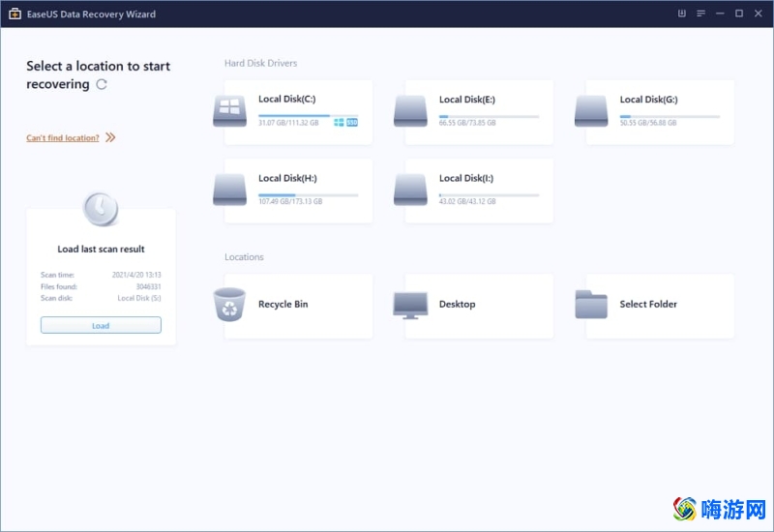
Task: Click the Local Disk(I:) label
Action: click(466, 178)
